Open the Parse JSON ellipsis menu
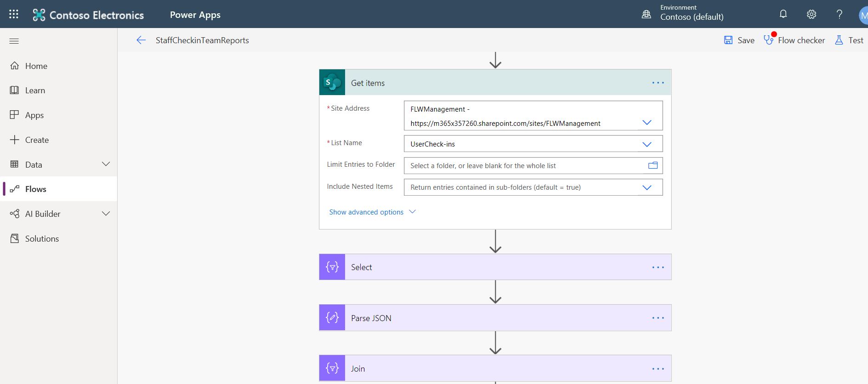868x384 pixels. coord(658,318)
